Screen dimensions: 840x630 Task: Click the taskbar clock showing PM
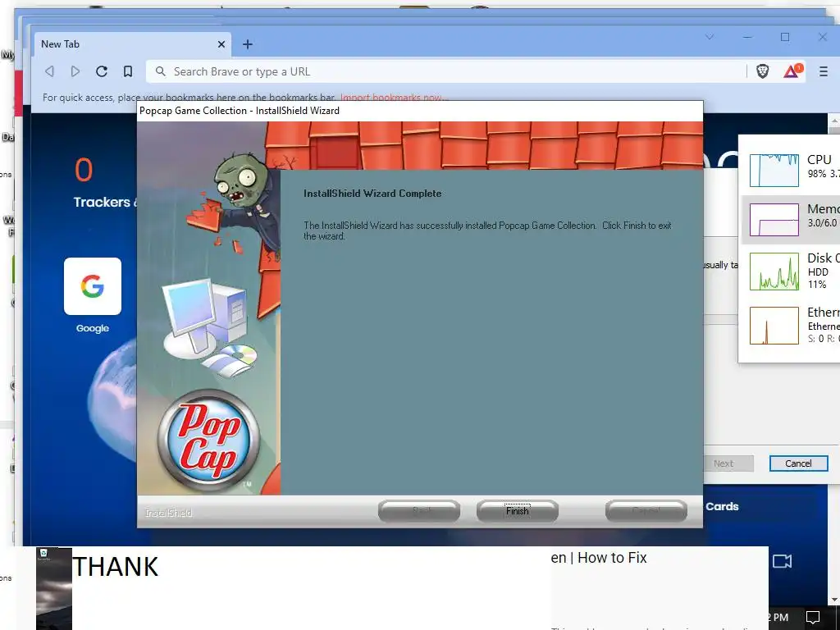(x=778, y=618)
